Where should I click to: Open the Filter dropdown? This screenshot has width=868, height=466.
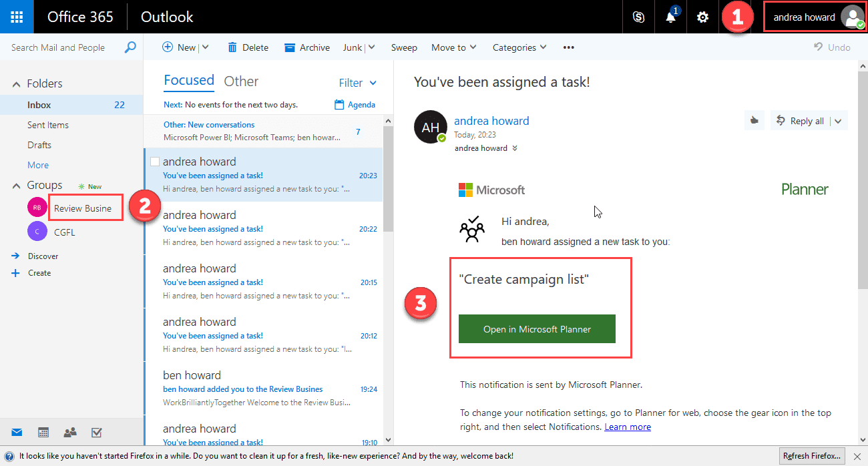tap(357, 83)
